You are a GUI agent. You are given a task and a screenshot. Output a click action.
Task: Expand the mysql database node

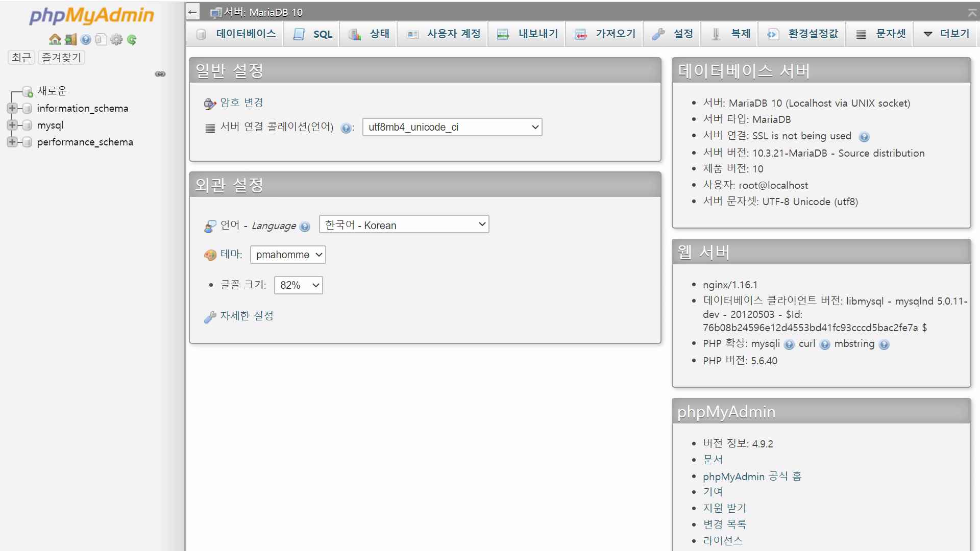coord(12,125)
